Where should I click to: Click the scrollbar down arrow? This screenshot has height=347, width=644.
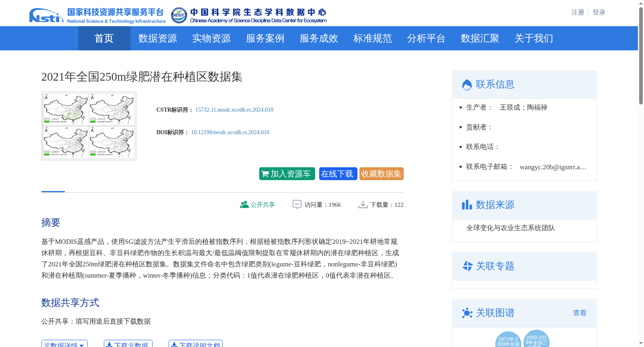tap(641, 343)
